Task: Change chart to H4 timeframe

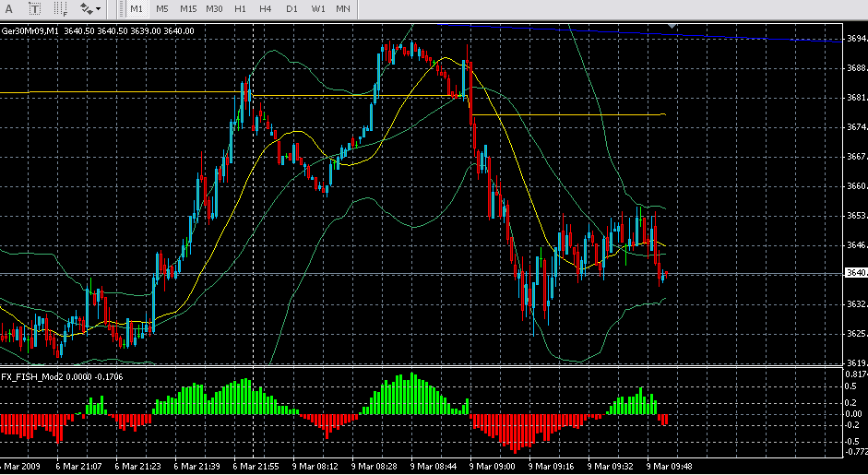Action: pos(266,8)
